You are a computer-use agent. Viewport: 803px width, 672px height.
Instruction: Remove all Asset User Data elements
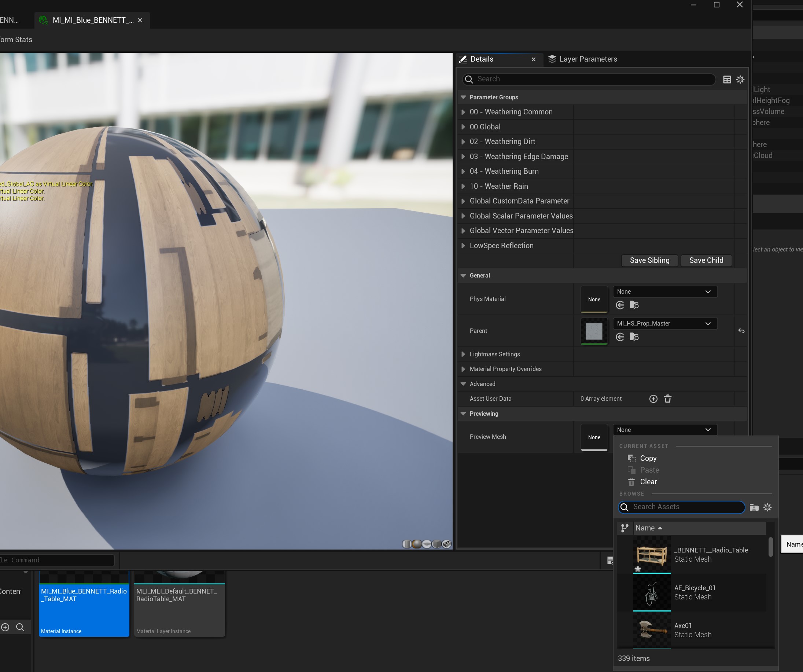(x=668, y=399)
